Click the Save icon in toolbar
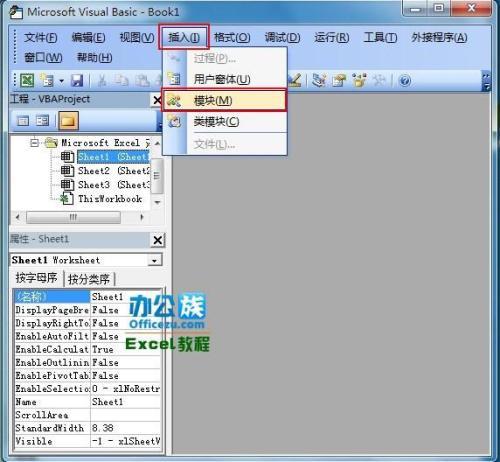 [77, 80]
